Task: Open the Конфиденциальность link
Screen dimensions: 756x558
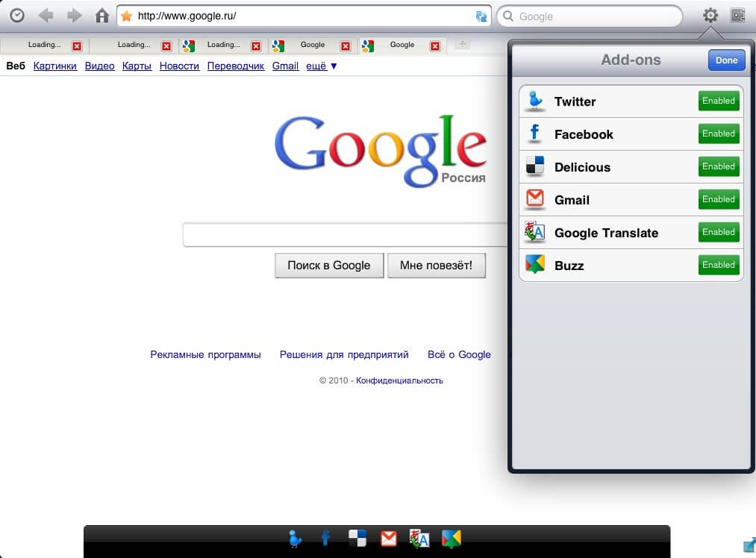Action: (x=399, y=380)
